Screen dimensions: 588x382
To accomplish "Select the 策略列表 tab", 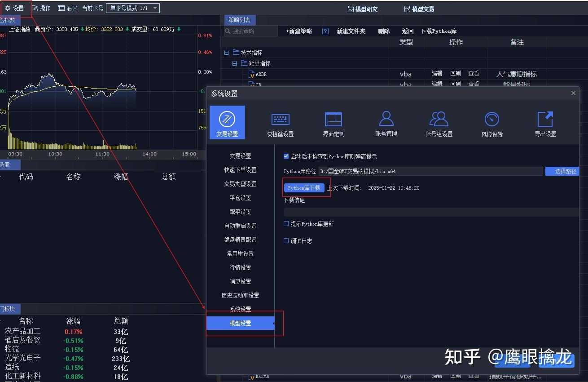I will pyautogui.click(x=240, y=20).
